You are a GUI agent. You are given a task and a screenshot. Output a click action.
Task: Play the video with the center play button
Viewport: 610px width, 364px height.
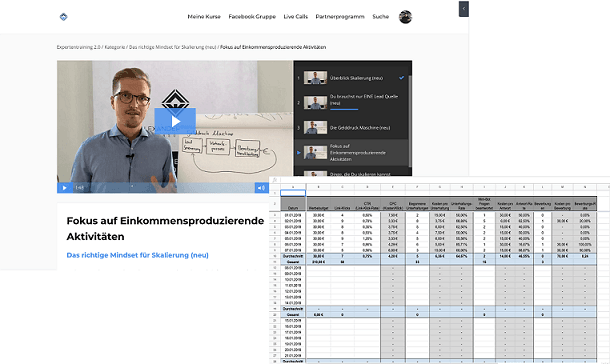175,121
